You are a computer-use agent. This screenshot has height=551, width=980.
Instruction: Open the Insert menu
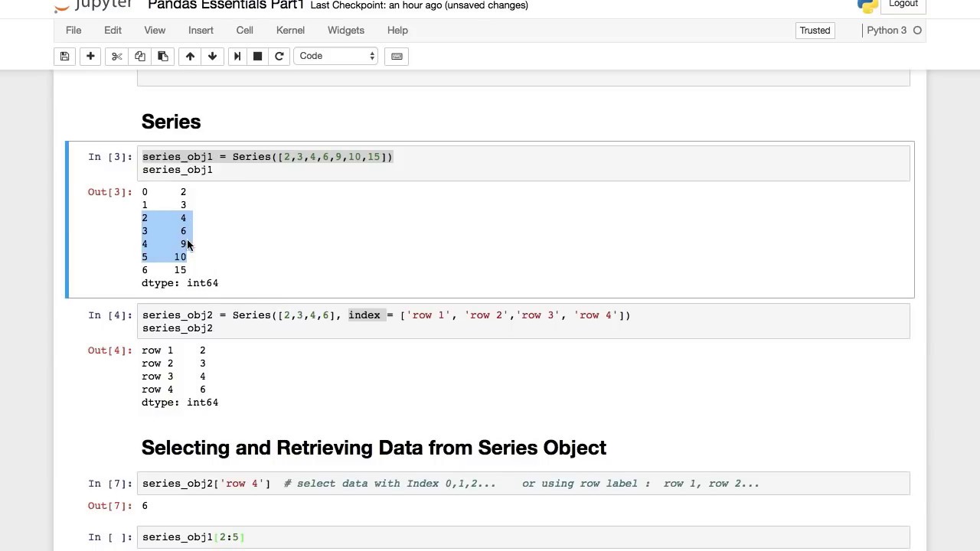tap(201, 31)
